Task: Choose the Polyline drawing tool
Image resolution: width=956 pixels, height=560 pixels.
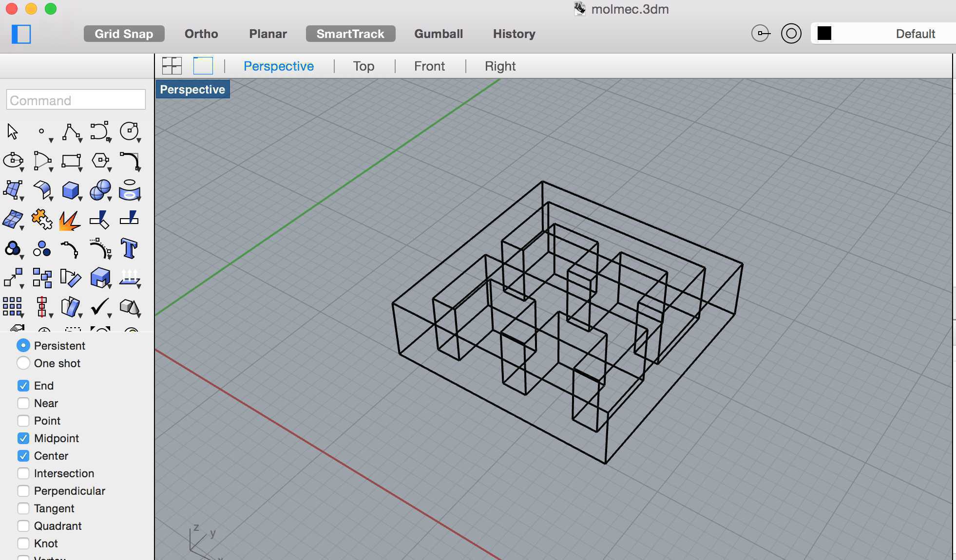Action: click(x=71, y=131)
